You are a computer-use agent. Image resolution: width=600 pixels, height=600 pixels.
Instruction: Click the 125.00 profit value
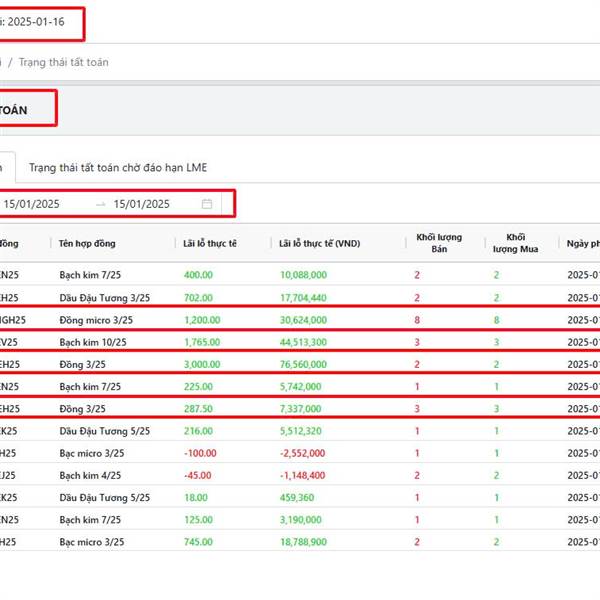click(198, 520)
